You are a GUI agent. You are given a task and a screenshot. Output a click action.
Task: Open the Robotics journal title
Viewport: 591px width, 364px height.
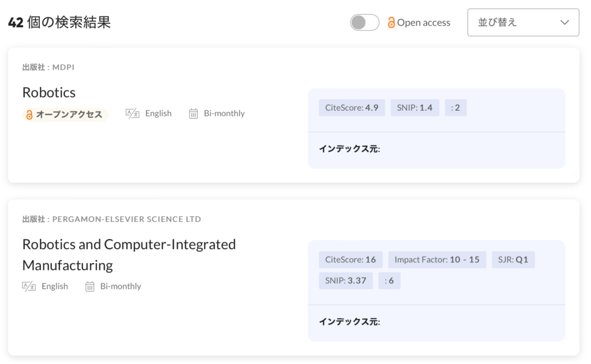click(49, 92)
